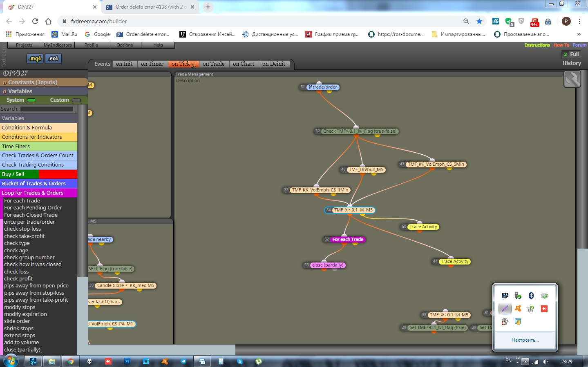The height and width of the screenshot is (367, 588).
Task: Open the Avast antivirus tray icon
Action: pyautogui.click(x=518, y=309)
